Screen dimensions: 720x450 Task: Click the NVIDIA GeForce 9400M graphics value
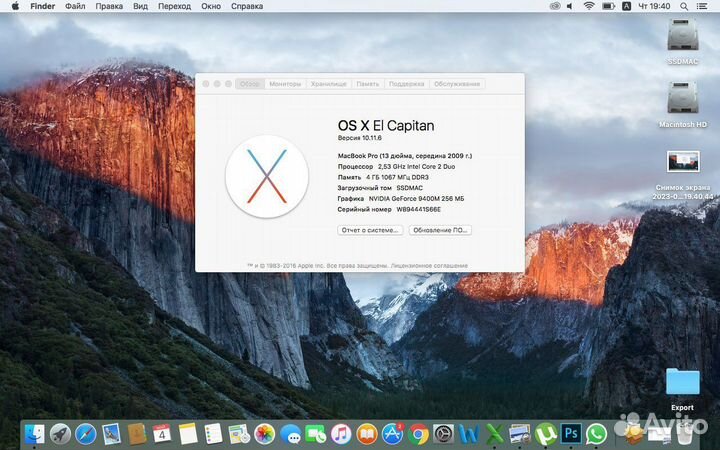(416, 198)
